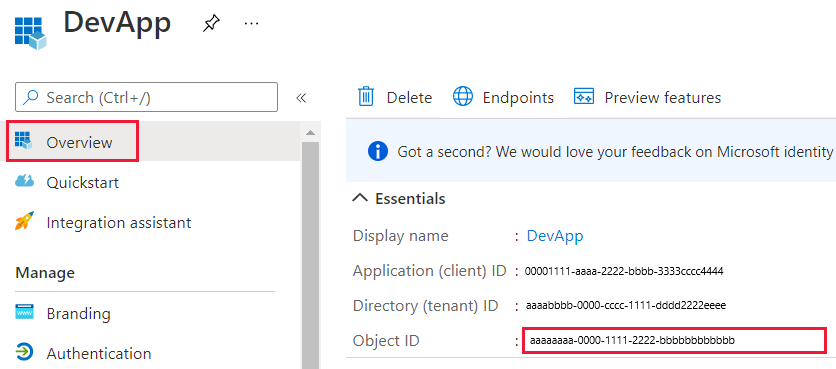This screenshot has height=369, width=836.
Task: Click the sidebar scrollbar track
Action: 310,255
